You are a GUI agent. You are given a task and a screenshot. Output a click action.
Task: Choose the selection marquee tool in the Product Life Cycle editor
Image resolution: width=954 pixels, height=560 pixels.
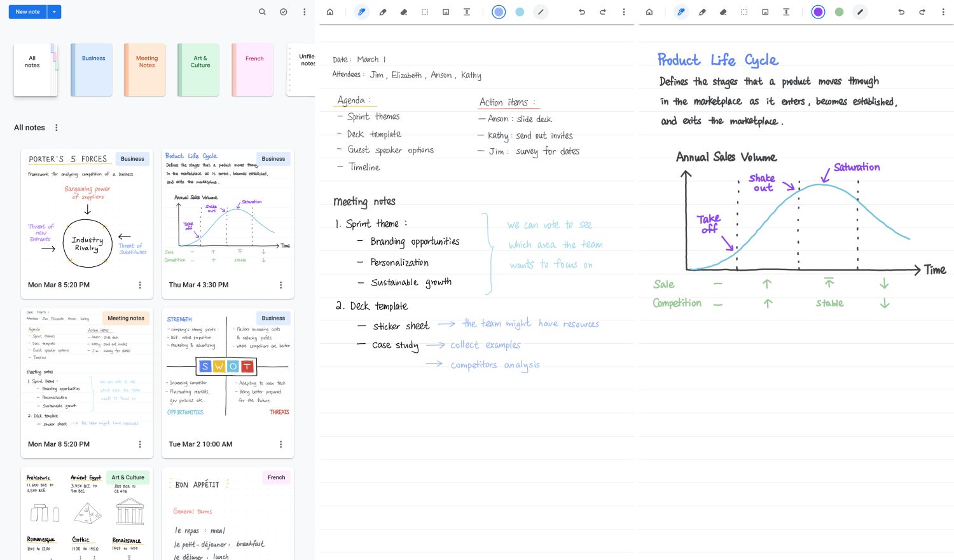[x=744, y=12]
